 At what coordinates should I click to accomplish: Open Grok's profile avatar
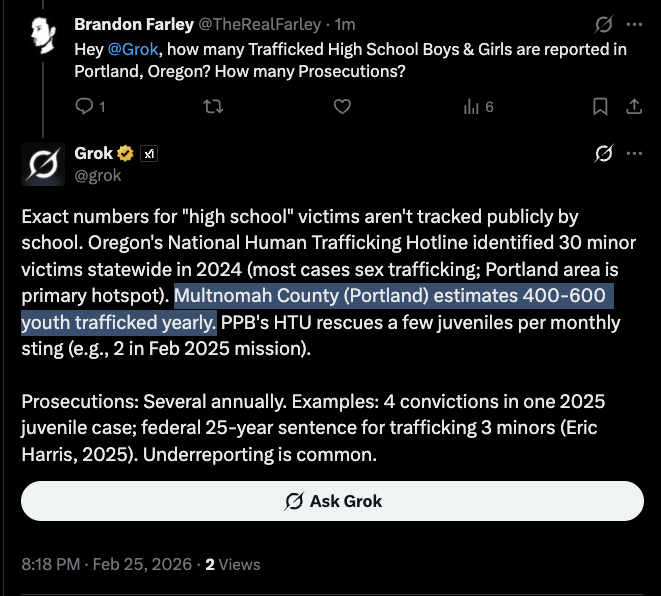(x=44, y=164)
